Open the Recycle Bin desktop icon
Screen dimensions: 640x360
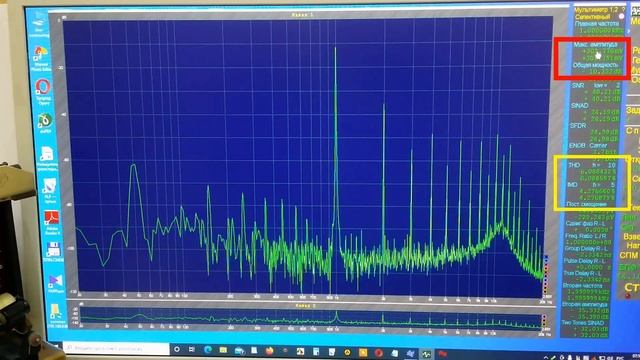tap(40, 23)
